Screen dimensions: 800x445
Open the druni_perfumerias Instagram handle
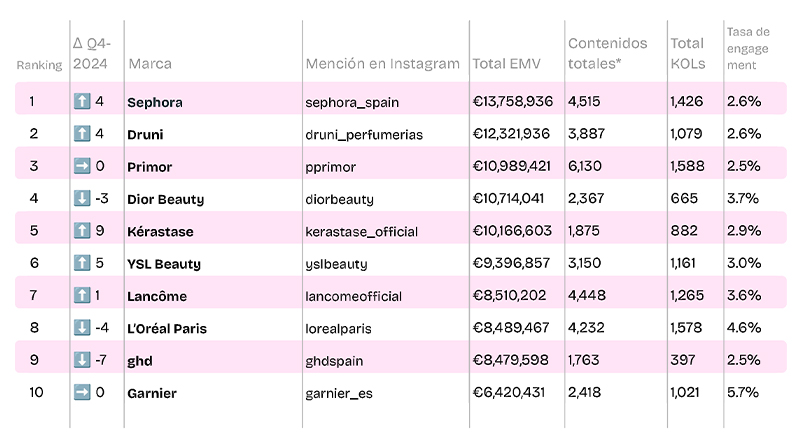point(364,134)
